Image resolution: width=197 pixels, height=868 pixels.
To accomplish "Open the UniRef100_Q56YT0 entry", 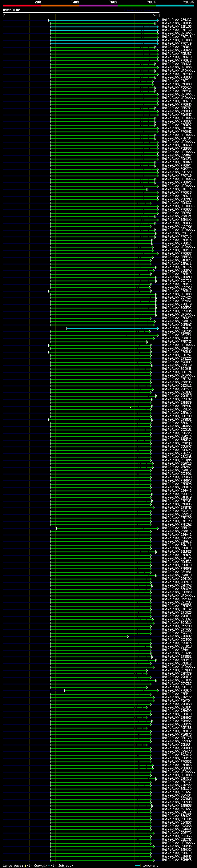I will [177, 833].
